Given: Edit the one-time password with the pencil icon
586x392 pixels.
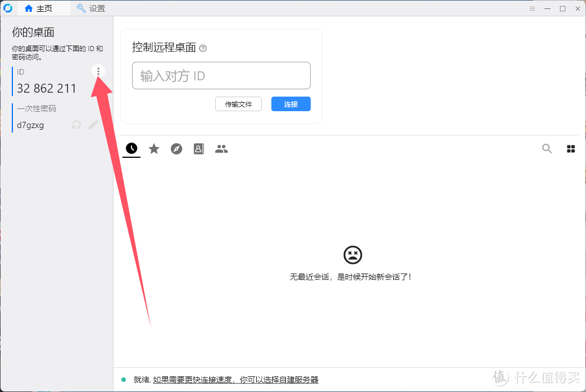Looking at the screenshot, I should (x=93, y=125).
